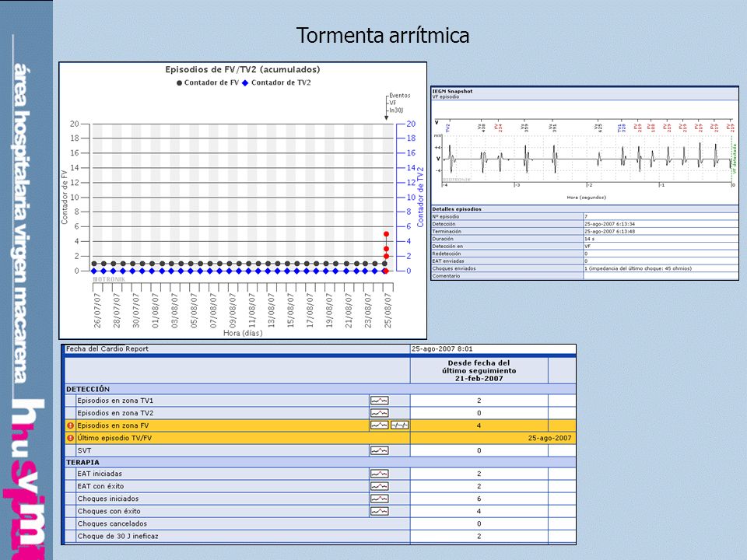747x560 pixels.
Task: Click red alert icon beside Episodios en zona FV
Action: tap(71, 425)
